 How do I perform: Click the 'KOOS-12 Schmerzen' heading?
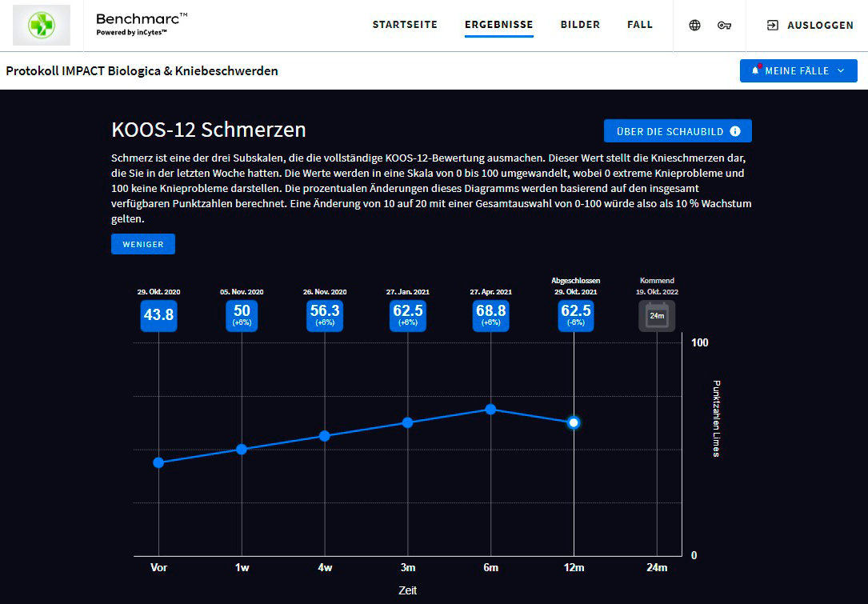209,130
